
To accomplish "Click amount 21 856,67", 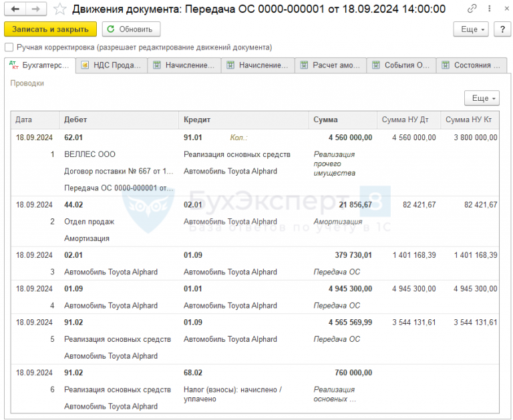I will coord(355,205).
